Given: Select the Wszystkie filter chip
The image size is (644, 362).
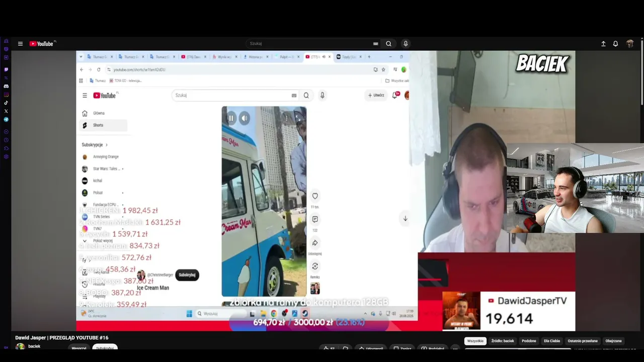Looking at the screenshot, I should [475, 341].
